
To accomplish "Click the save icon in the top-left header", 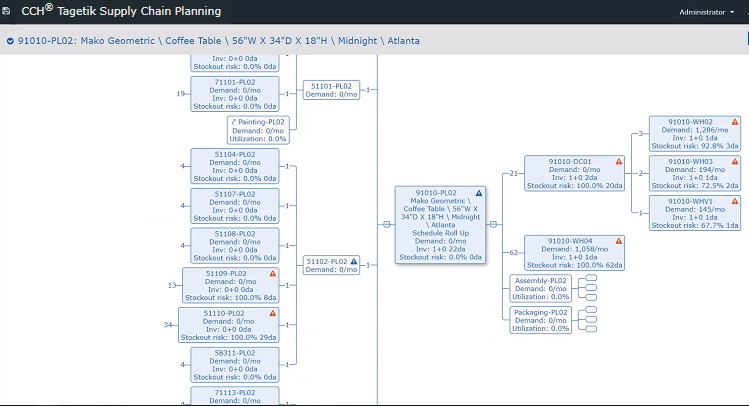I will pos(6,11).
